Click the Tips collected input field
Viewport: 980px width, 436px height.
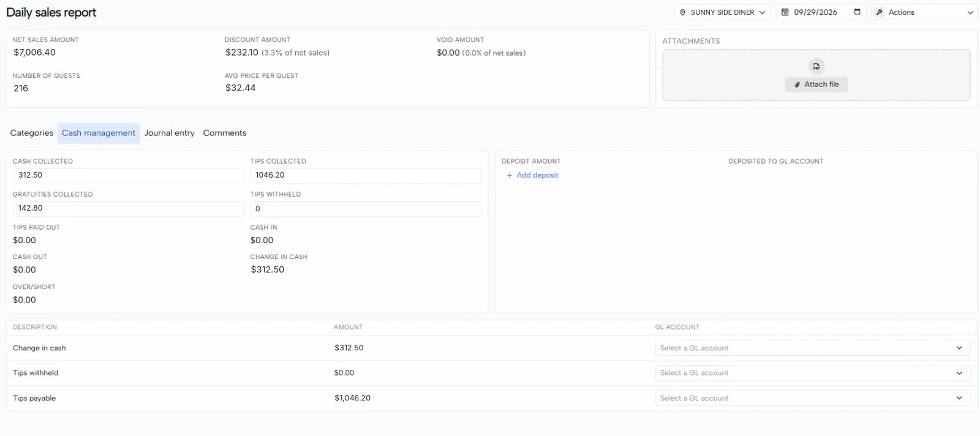[x=366, y=175]
